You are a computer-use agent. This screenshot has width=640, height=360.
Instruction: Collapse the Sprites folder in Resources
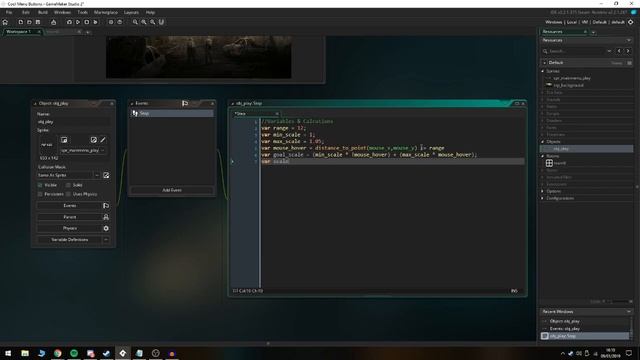(543, 71)
